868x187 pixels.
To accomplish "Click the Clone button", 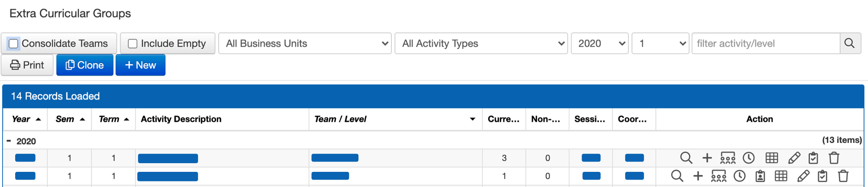I will click(85, 65).
